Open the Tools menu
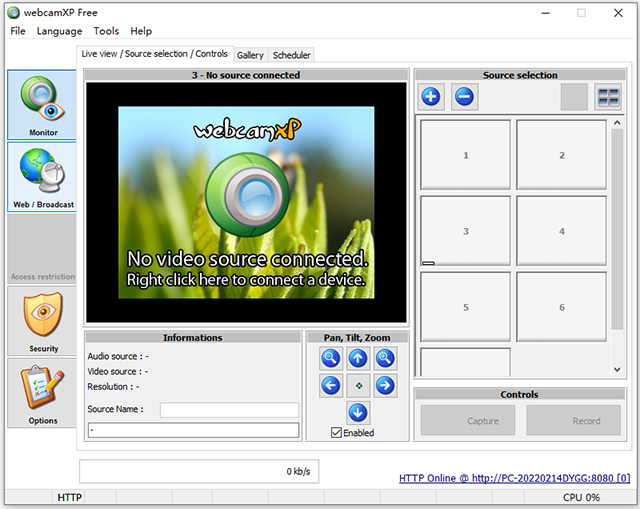Image resolution: width=640 pixels, height=509 pixels. click(x=106, y=31)
